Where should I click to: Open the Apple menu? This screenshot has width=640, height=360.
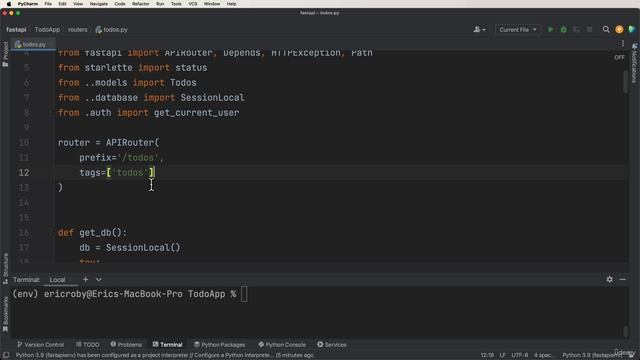9,4
